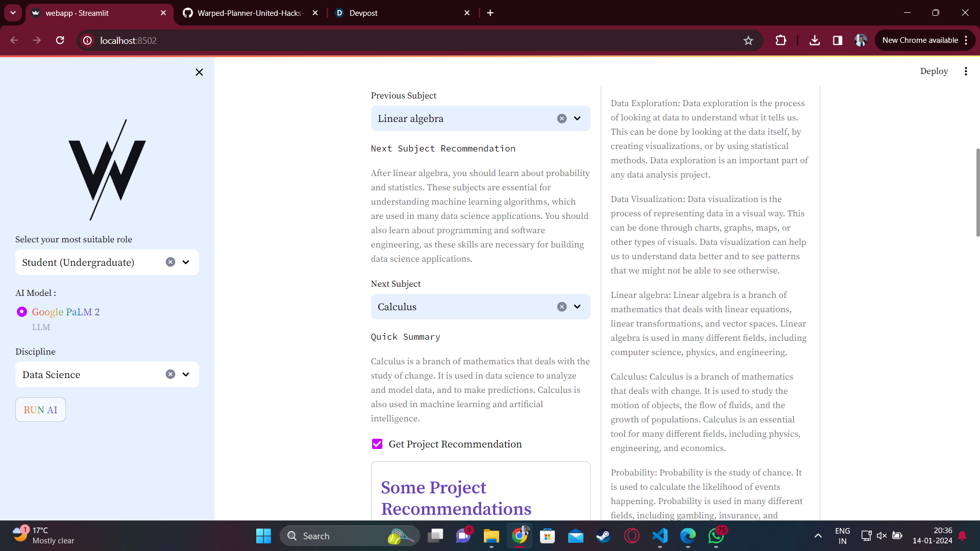
Task: Reload the localhost page
Action: (60, 40)
